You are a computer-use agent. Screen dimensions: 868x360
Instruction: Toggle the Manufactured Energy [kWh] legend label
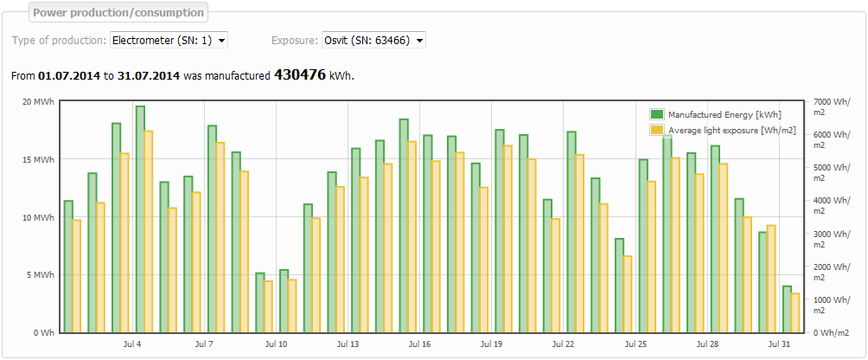coord(724,114)
